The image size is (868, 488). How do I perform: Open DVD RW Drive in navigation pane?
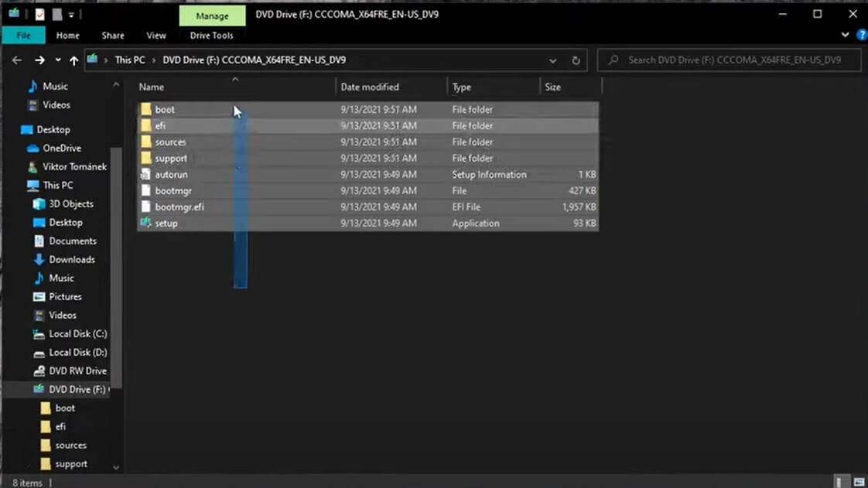click(x=77, y=371)
